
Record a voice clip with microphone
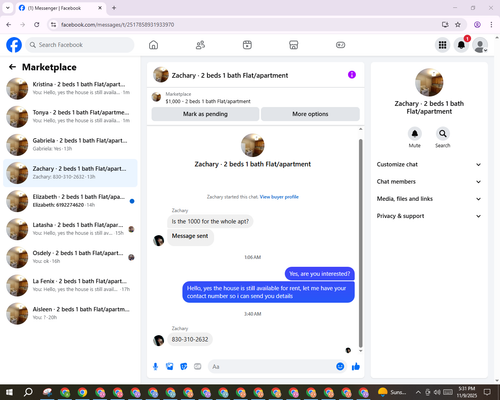pos(155,367)
